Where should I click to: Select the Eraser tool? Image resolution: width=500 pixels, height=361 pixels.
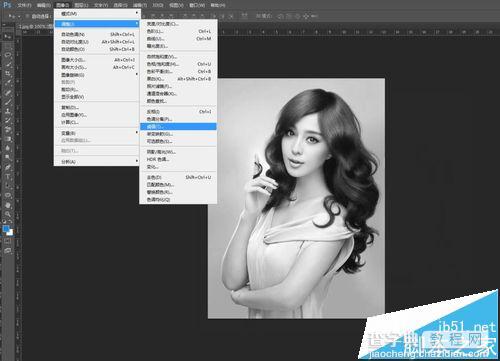(x=8, y=130)
